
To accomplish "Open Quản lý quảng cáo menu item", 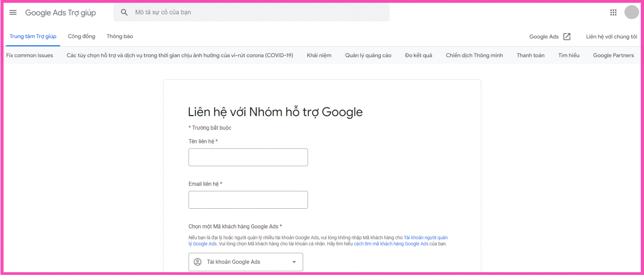I will pos(368,55).
